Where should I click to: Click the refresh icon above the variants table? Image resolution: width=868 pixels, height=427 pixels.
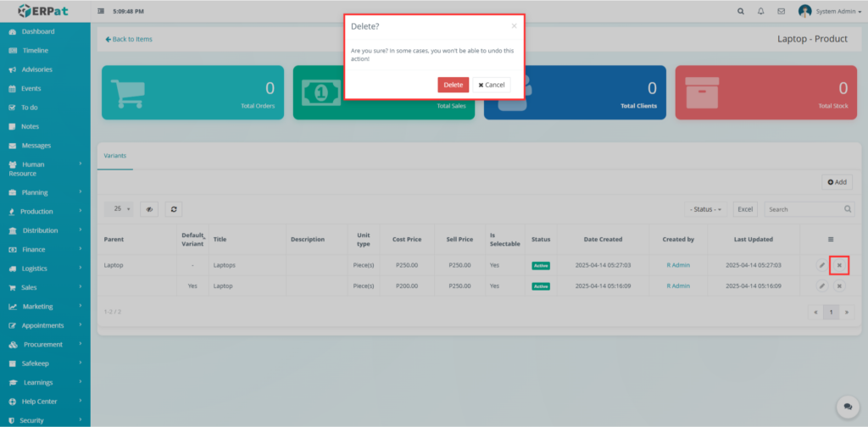pyautogui.click(x=173, y=208)
